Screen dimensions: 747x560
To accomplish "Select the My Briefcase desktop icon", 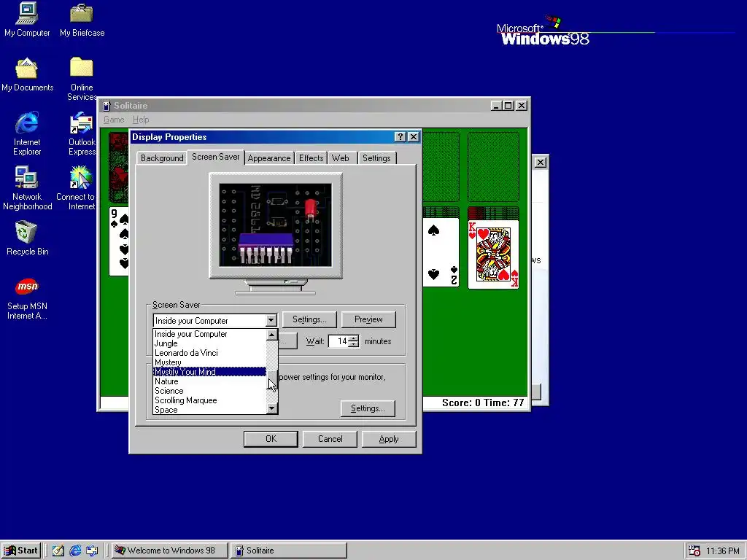I will (82, 20).
